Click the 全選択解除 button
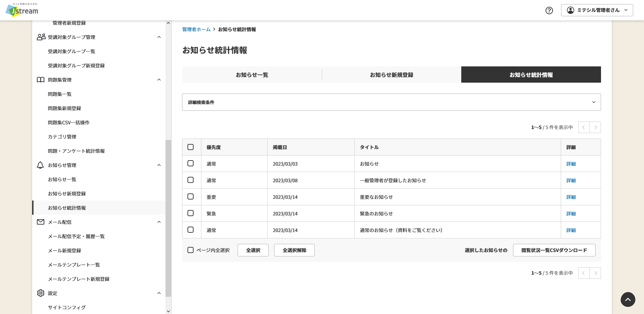This screenshot has height=314, width=644. [x=294, y=250]
